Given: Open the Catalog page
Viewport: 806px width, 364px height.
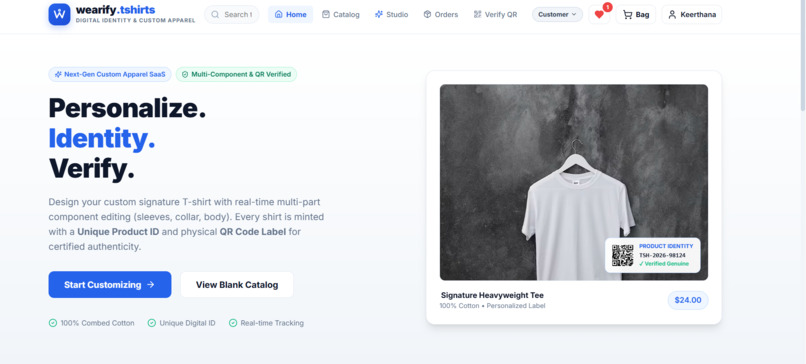Looking at the screenshot, I should click(340, 14).
